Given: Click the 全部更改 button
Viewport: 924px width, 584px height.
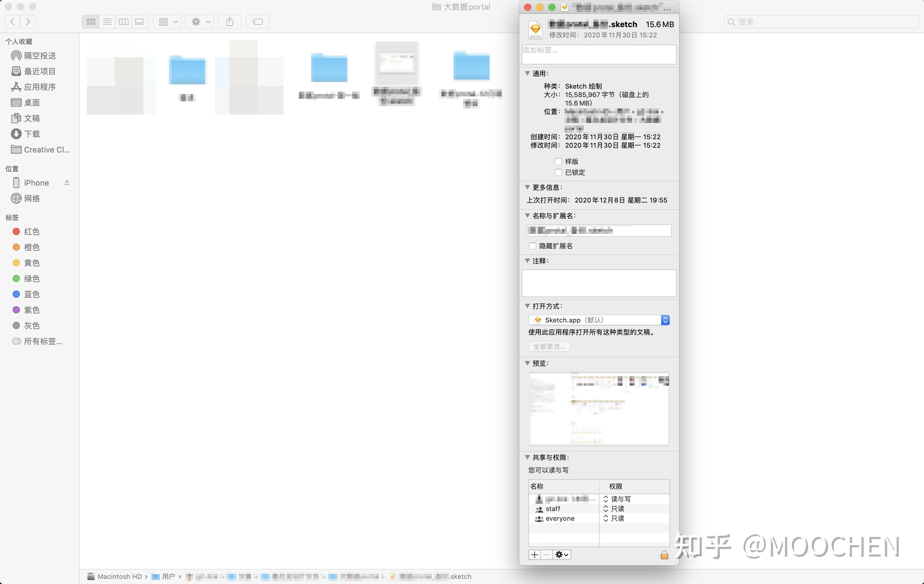Looking at the screenshot, I should click(x=549, y=346).
